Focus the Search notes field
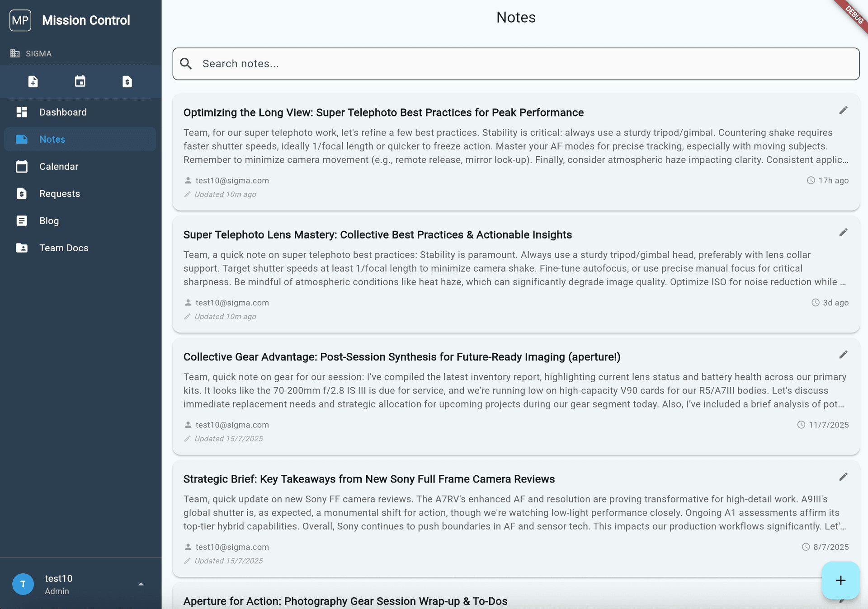 coord(516,64)
